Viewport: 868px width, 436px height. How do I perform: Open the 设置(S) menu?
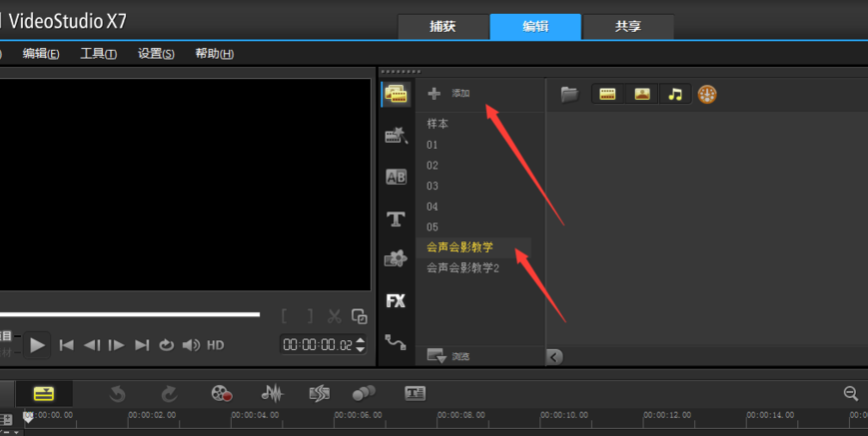(156, 54)
